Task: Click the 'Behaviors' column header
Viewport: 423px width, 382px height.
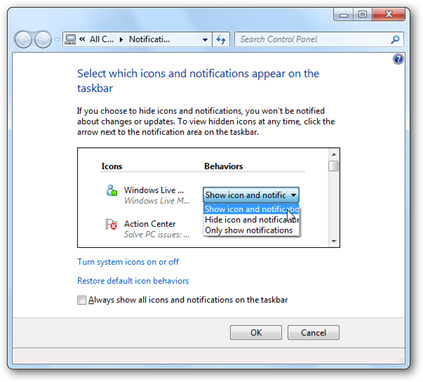Action: coord(223,166)
